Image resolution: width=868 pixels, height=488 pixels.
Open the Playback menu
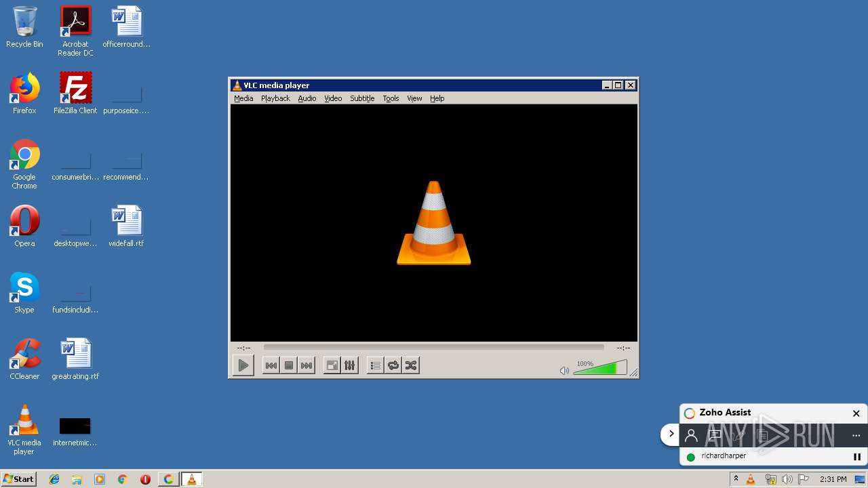click(x=275, y=98)
